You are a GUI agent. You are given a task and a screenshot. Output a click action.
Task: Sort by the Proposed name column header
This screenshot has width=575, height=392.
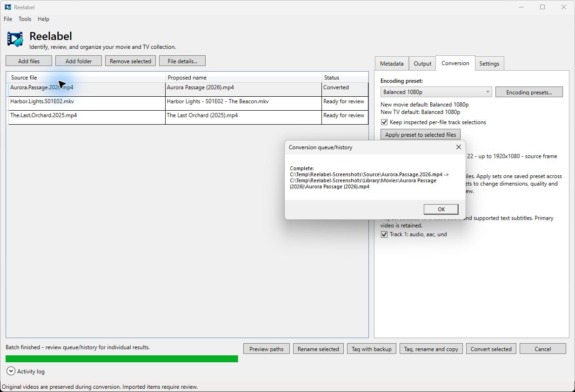[x=244, y=77]
